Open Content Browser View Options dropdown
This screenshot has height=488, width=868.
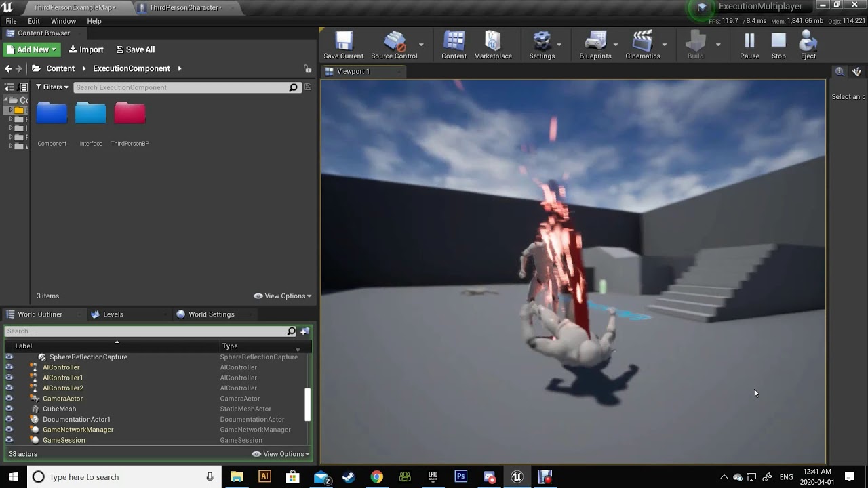pos(283,296)
